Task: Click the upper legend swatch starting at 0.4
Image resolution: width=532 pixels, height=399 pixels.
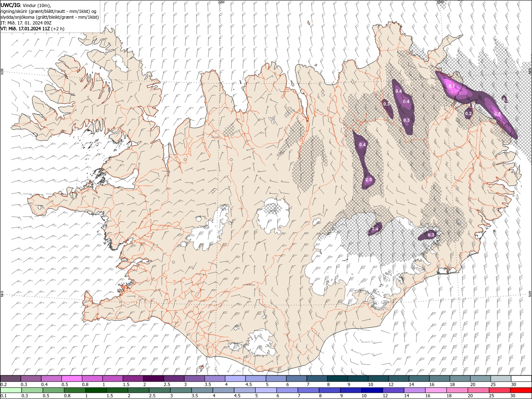Action: click(x=51, y=379)
